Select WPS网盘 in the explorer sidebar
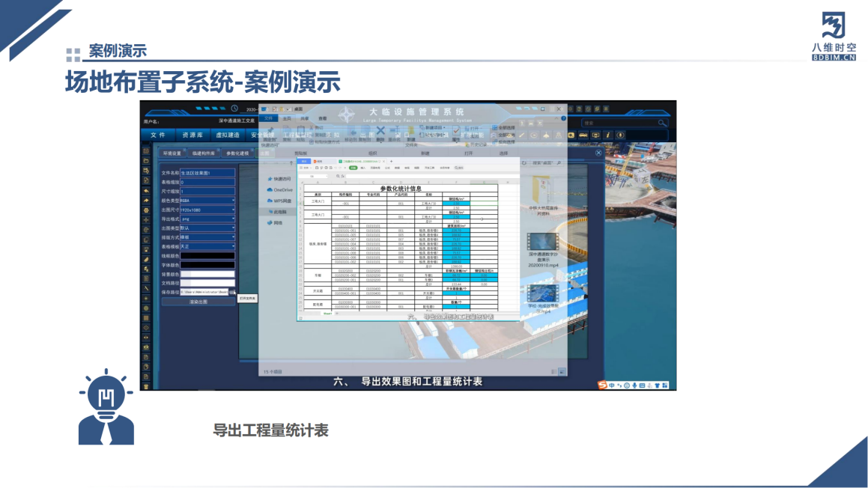Viewport: 868px width, 488px height. click(282, 201)
